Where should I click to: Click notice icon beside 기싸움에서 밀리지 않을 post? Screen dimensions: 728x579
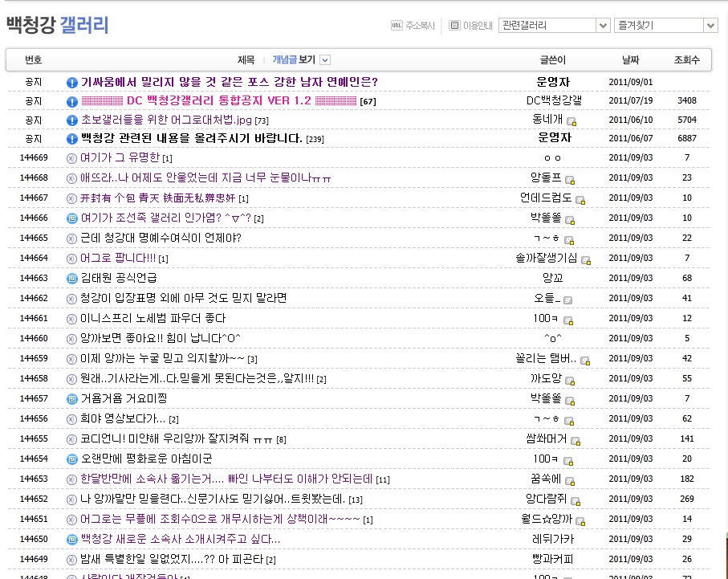pos(71,82)
